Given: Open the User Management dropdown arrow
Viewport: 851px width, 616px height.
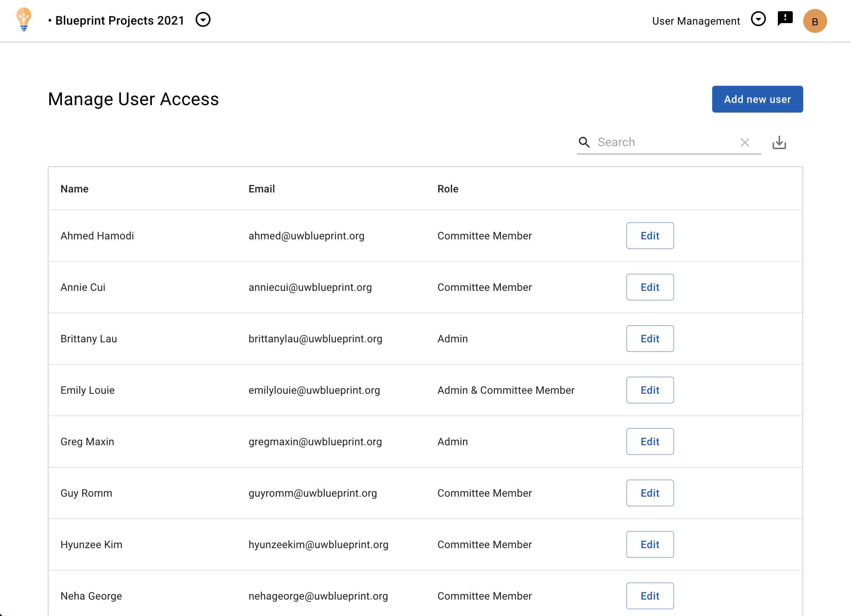Looking at the screenshot, I should coord(758,19).
